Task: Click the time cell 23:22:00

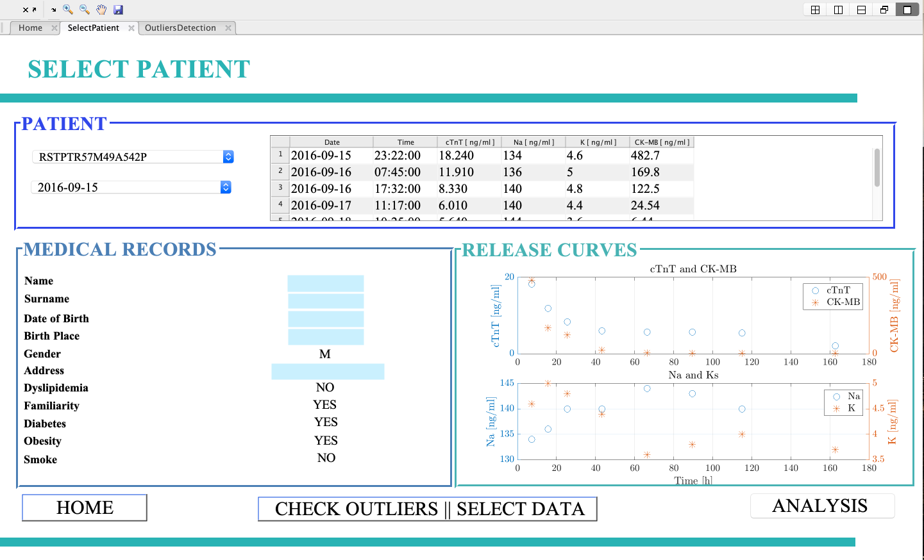Action: click(405, 156)
